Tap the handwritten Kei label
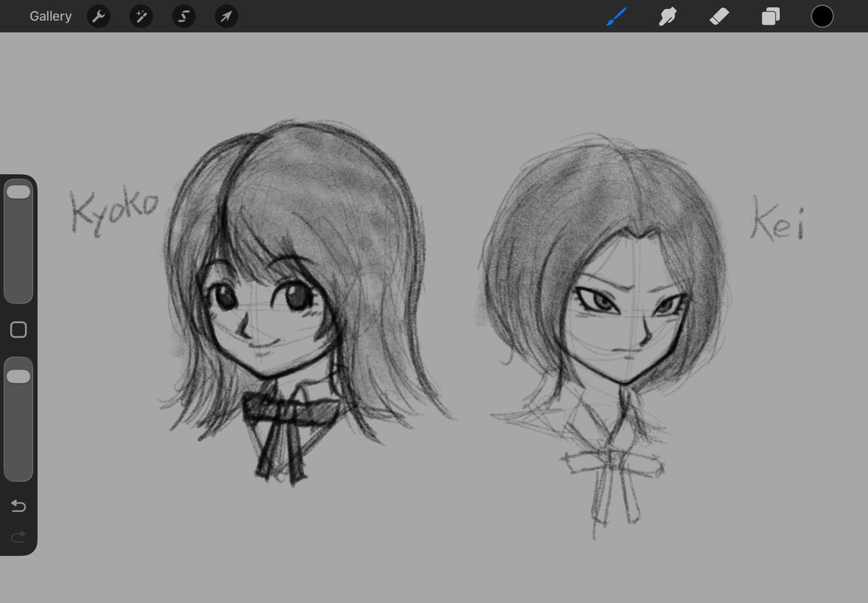 pyautogui.click(x=778, y=218)
